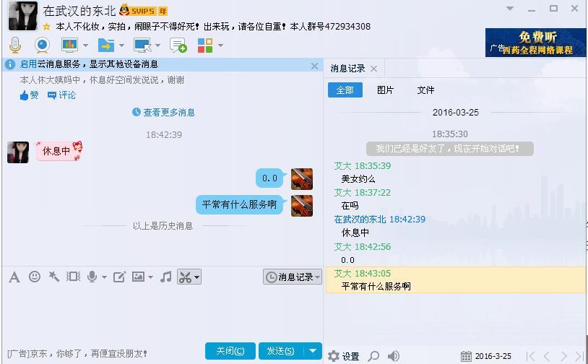Open the calendar date picker 2016-3-25
This screenshot has width=588, height=364.
[486, 356]
